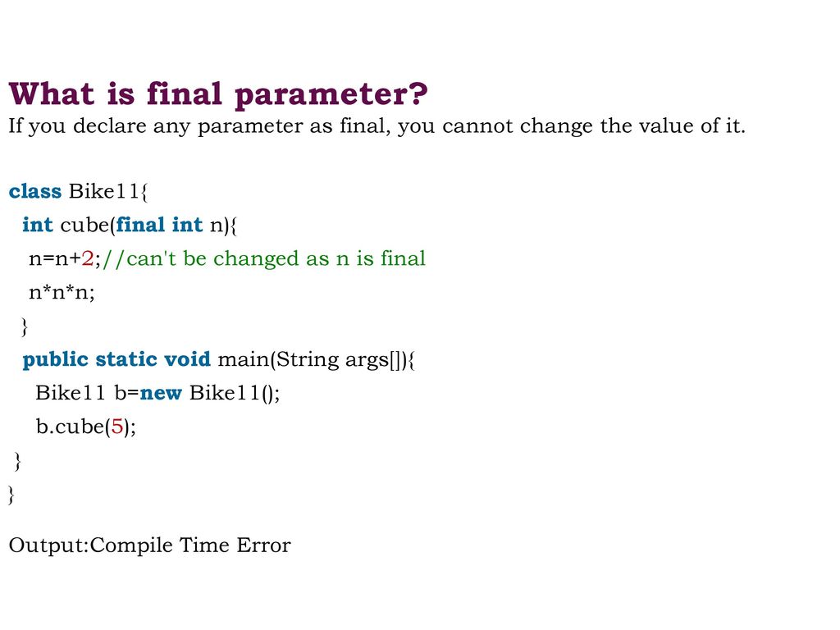This screenshot has height=630, width=840.
Task: Click the class name 'Bike11{' on the first line
Action: (x=108, y=191)
